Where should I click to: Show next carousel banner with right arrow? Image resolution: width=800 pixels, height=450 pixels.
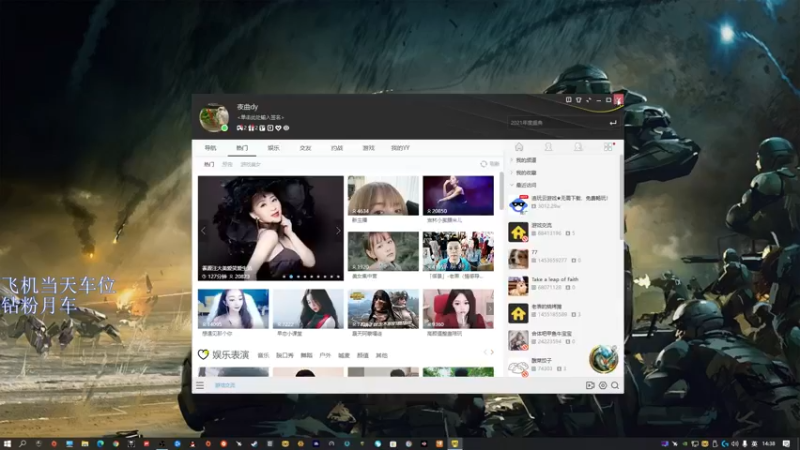(338, 231)
